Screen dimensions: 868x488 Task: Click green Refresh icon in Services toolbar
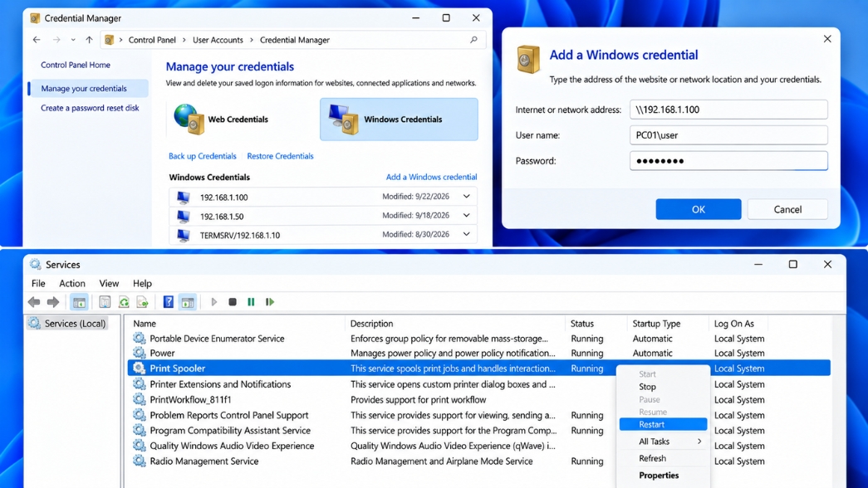coord(124,302)
